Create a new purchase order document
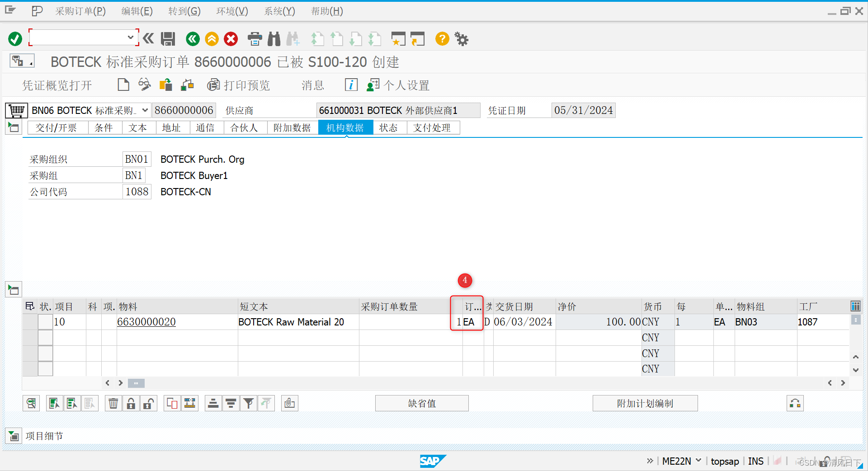The width and height of the screenshot is (868, 471). pyautogui.click(x=123, y=85)
